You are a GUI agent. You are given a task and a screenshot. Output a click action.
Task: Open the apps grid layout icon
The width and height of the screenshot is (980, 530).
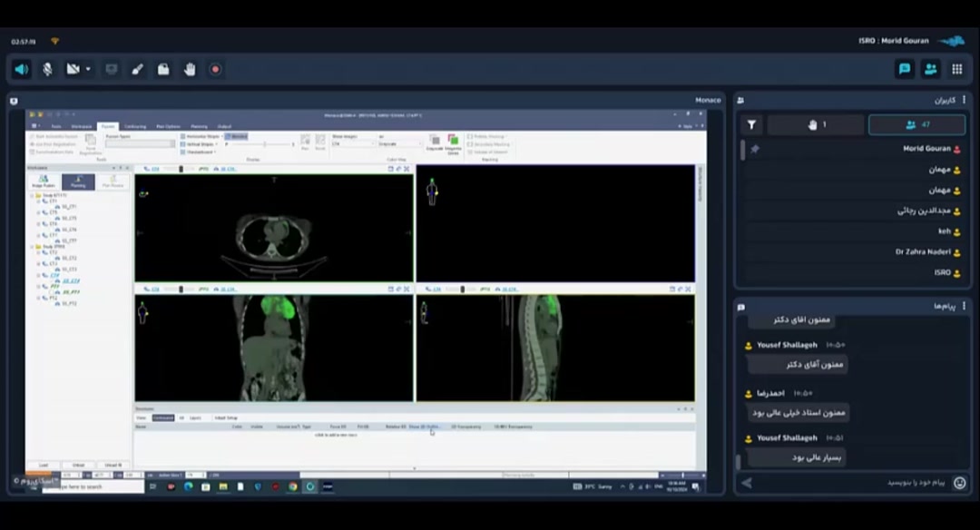tap(956, 69)
